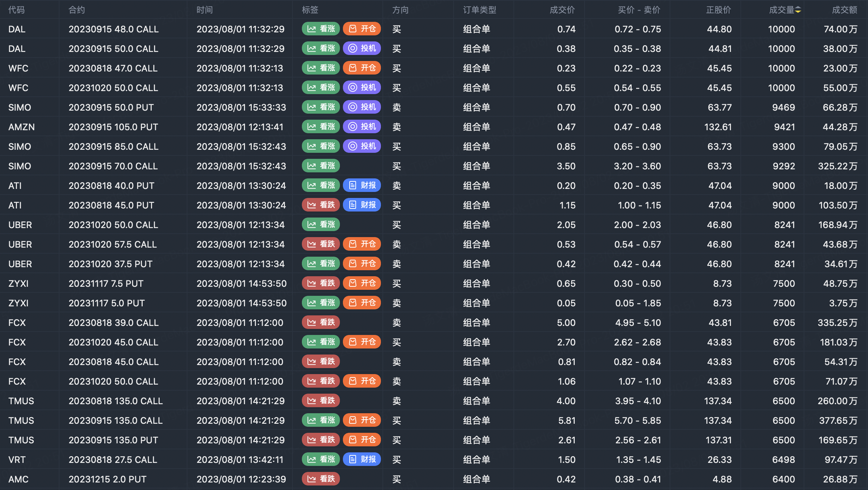This screenshot has height=490, width=868.
Task: Click 开仓 tag on WFC 47.0 CALL row
Action: tap(362, 68)
